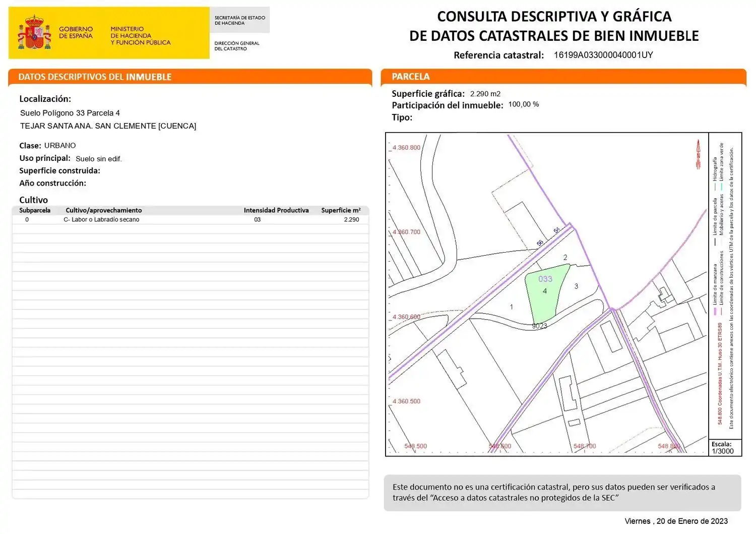Viewport: 756px width, 534px height.
Task: Click the "9023" label on the map
Action: pyautogui.click(x=539, y=326)
